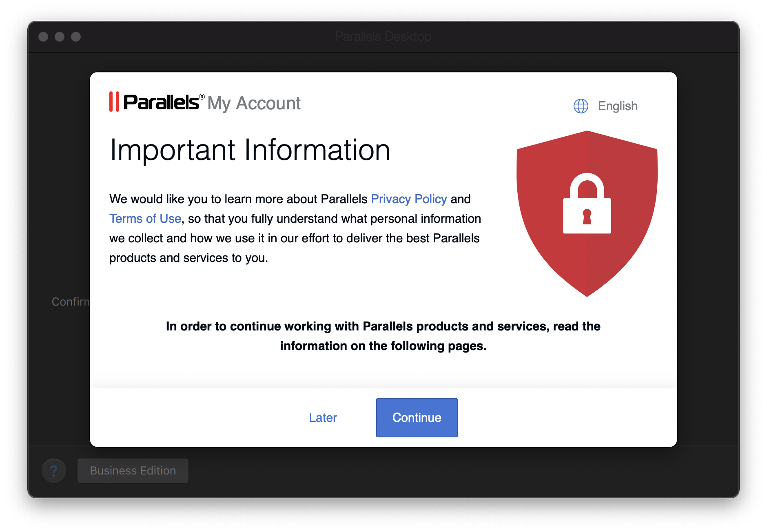
Task: Click the bold 'In order to continue' notice
Action: (x=383, y=336)
